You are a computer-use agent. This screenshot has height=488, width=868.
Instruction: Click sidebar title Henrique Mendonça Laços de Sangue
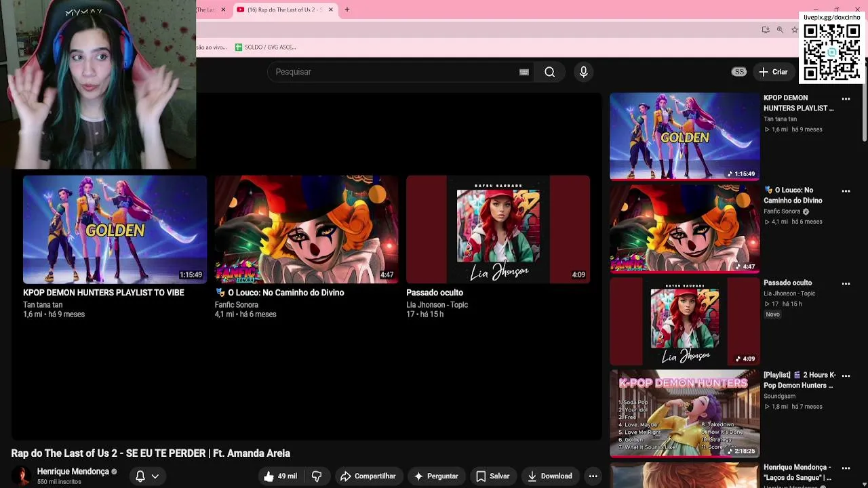(797, 472)
